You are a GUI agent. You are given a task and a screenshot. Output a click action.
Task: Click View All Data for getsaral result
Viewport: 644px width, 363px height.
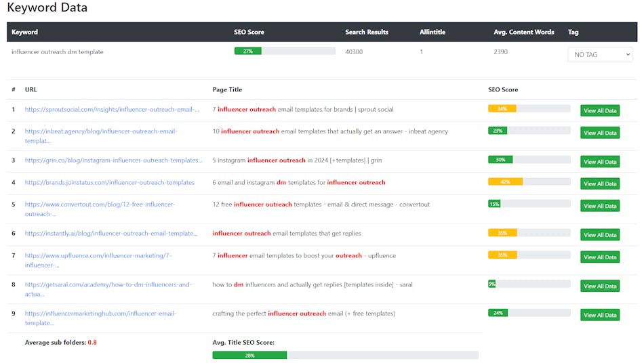pos(599,286)
